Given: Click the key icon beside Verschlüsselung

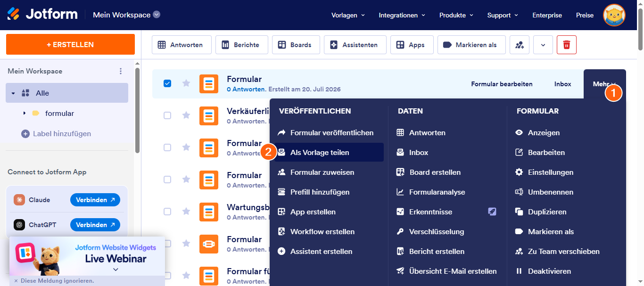Looking at the screenshot, I should tap(400, 232).
